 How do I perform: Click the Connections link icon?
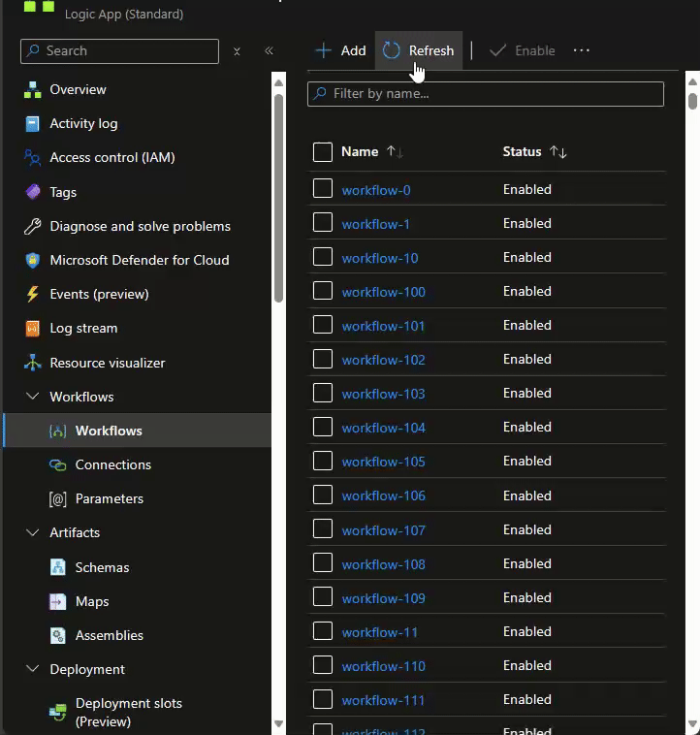[x=57, y=465]
